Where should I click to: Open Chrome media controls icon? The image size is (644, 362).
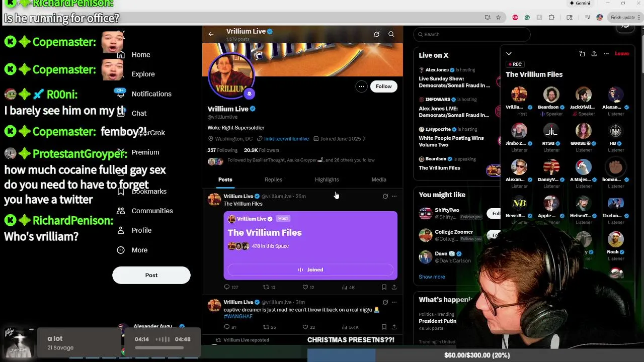(588, 17)
